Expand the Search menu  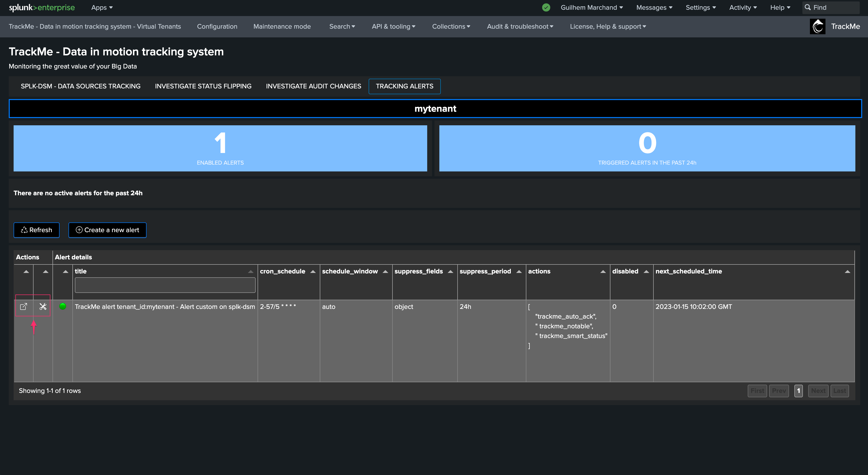[342, 26]
